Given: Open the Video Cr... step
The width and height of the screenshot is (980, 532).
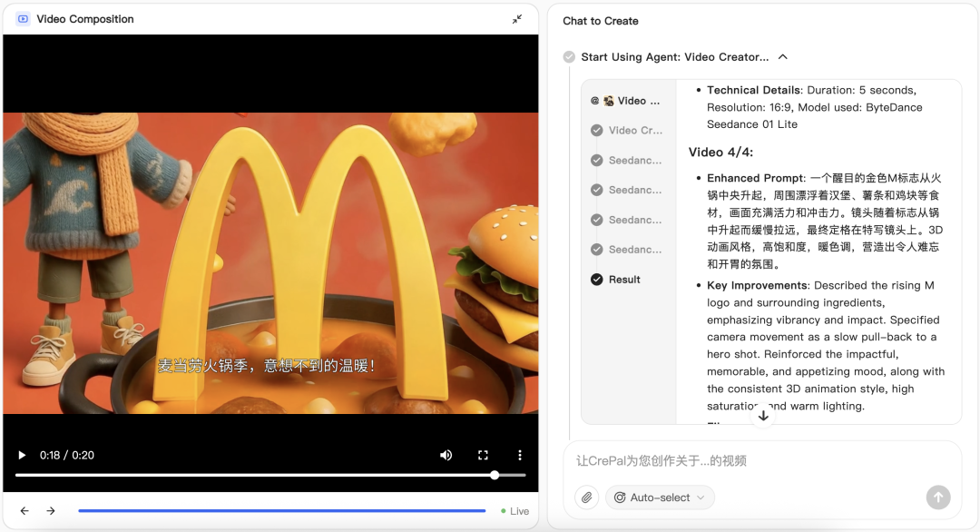Looking at the screenshot, I should point(627,130).
